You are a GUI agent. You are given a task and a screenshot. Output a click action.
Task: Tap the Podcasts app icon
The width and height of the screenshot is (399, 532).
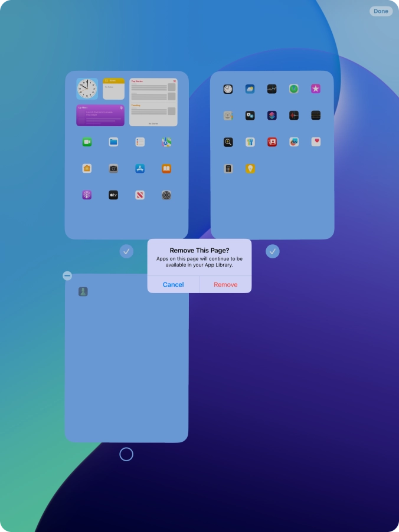tap(87, 195)
